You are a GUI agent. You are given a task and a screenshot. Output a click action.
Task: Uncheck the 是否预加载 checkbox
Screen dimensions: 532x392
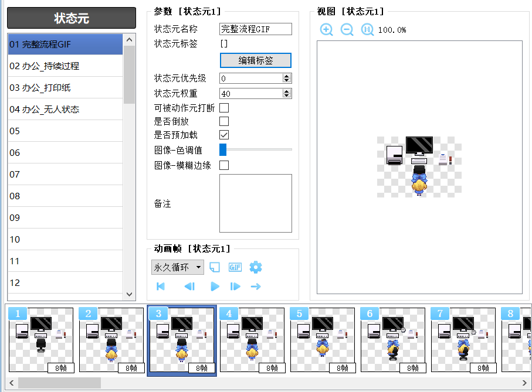pyautogui.click(x=224, y=135)
